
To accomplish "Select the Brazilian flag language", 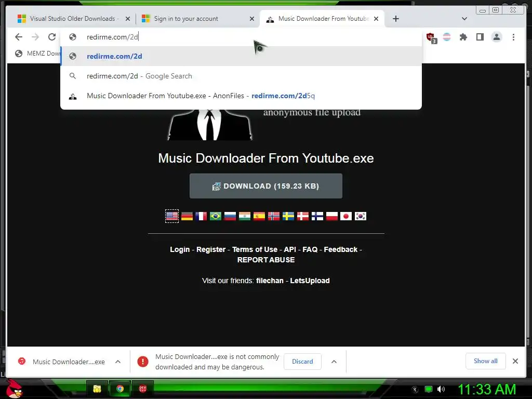I will [216, 216].
